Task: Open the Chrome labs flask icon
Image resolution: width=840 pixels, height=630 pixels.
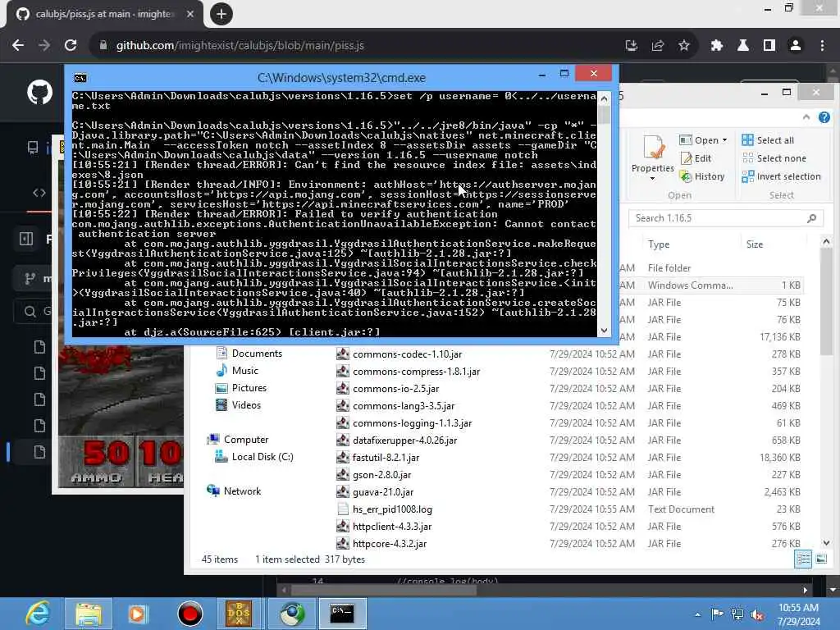Action: 743,46
